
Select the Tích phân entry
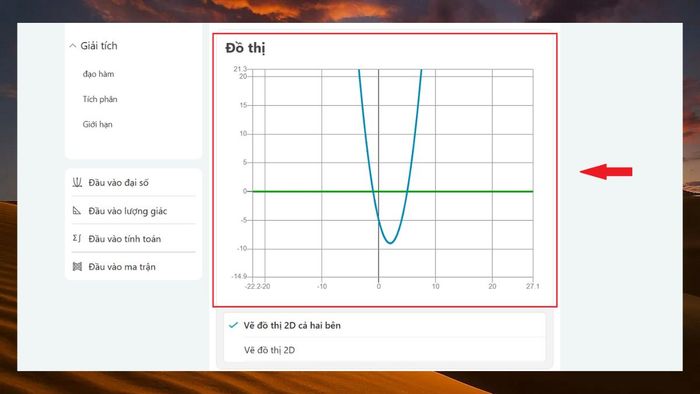click(100, 99)
